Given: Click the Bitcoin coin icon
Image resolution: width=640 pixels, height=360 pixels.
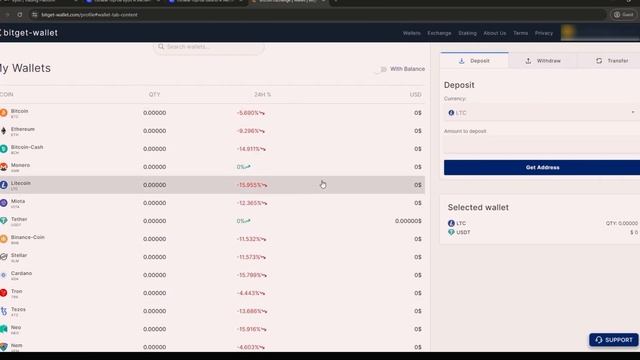Looking at the screenshot, I should [3, 113].
